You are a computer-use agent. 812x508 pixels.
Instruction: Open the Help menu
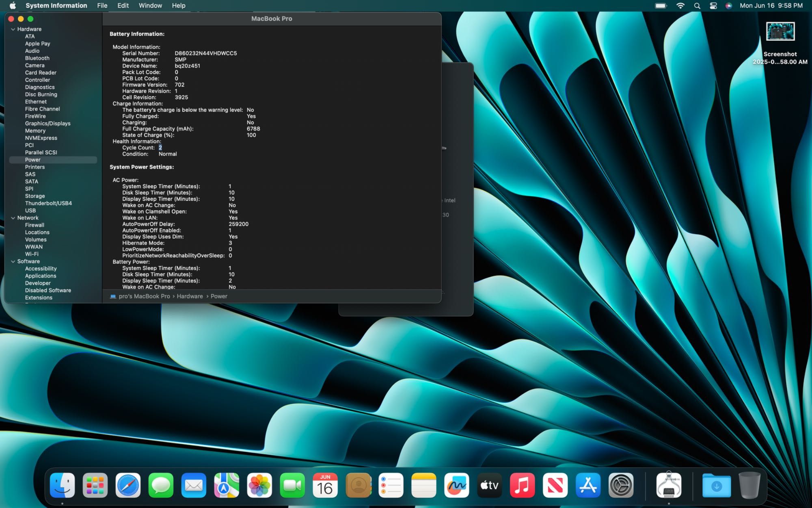[x=179, y=6]
